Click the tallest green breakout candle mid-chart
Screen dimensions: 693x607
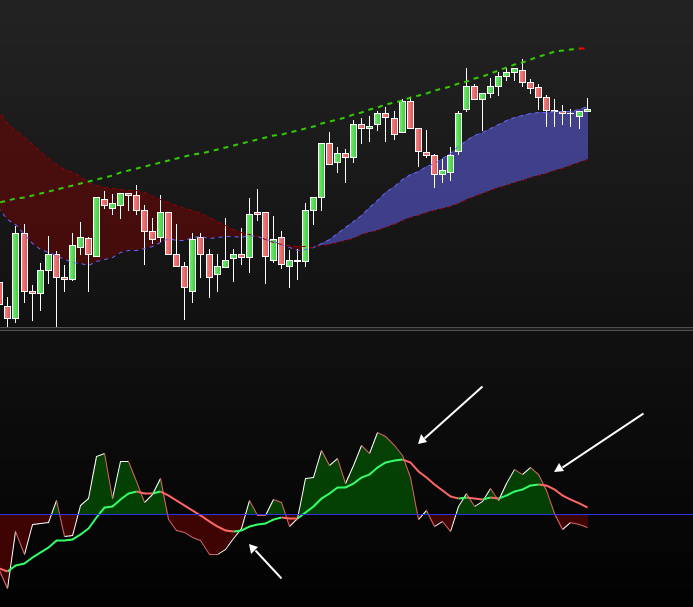tap(321, 170)
